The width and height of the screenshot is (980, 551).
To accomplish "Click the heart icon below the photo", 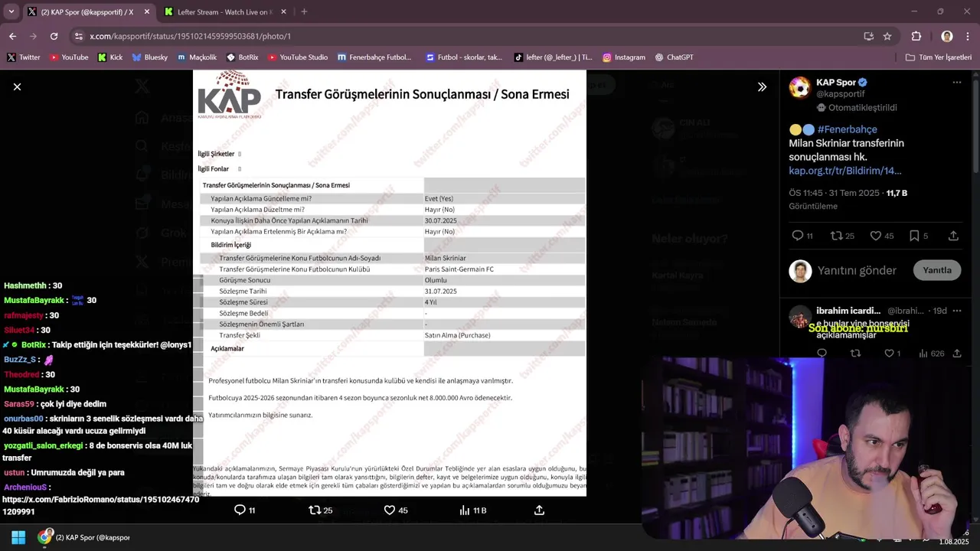I will [x=389, y=510].
